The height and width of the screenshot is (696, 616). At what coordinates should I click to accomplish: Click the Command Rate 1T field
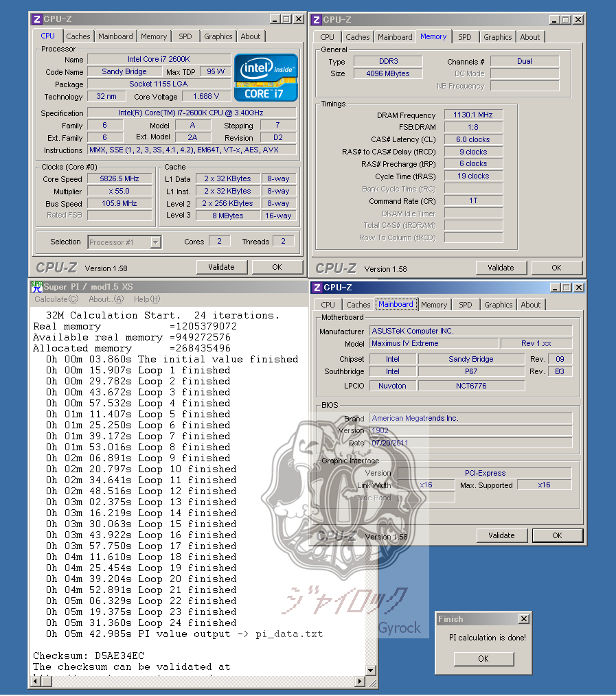[473, 201]
